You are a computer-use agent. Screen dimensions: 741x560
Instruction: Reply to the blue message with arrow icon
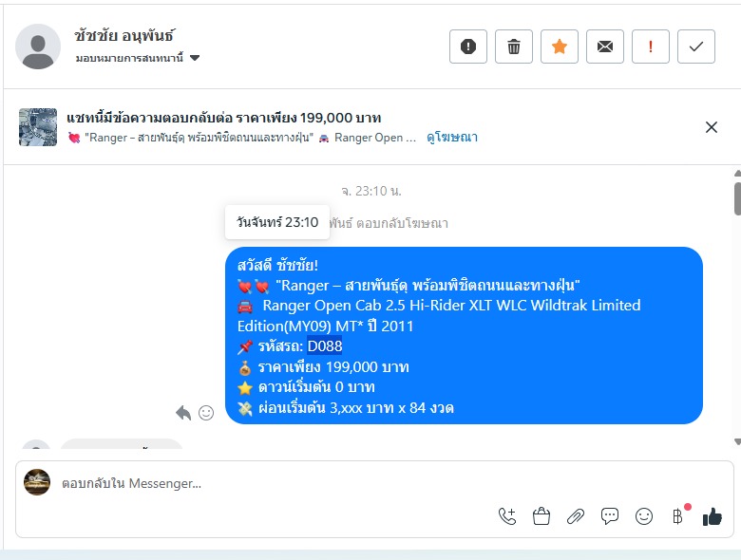(x=183, y=413)
